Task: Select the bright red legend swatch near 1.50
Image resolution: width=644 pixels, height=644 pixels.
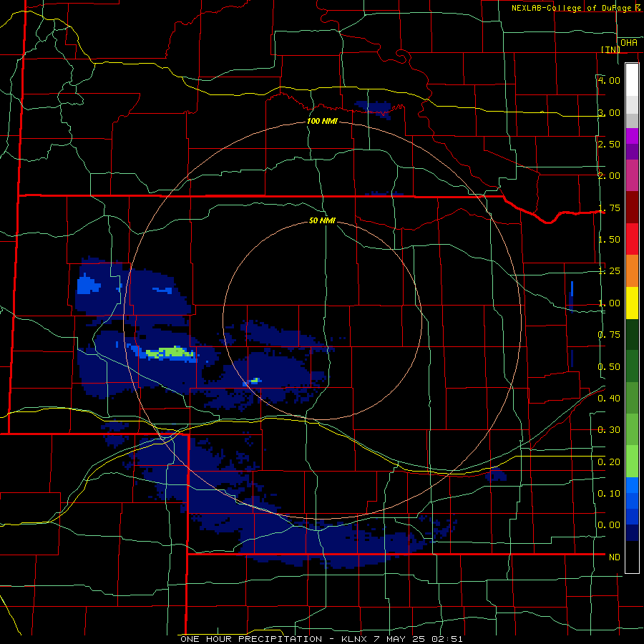Action: [632, 239]
